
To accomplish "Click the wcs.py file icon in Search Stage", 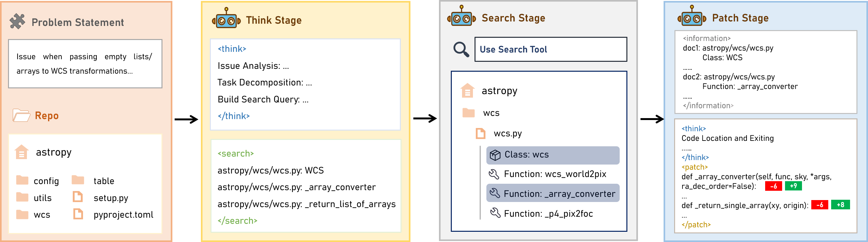I will click(481, 133).
